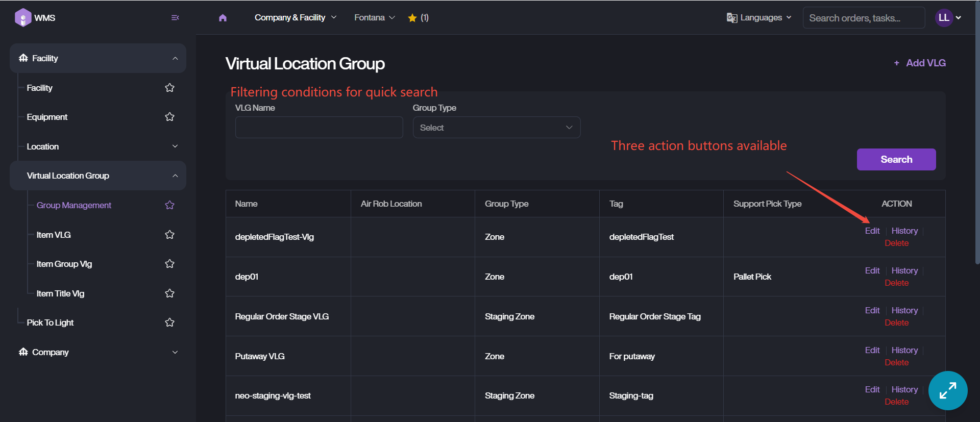Screen dimensions: 980x422
Task: Click the Languages translate icon
Action: [731, 18]
